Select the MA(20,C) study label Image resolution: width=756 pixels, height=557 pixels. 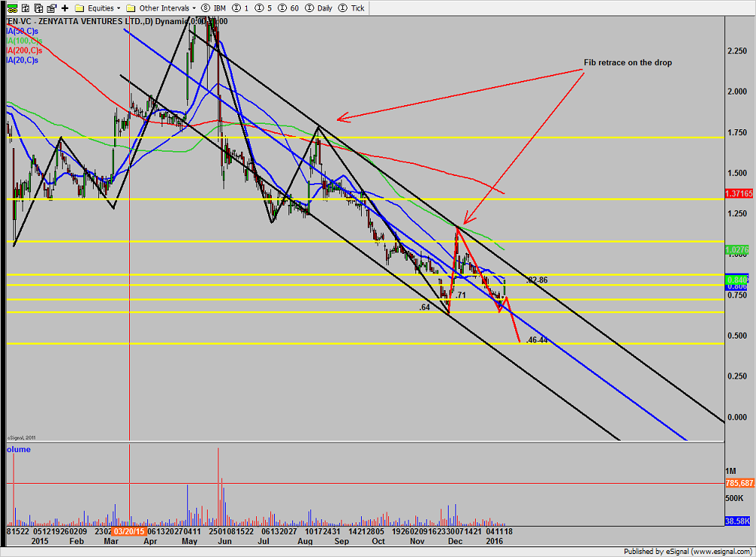[x=22, y=60]
